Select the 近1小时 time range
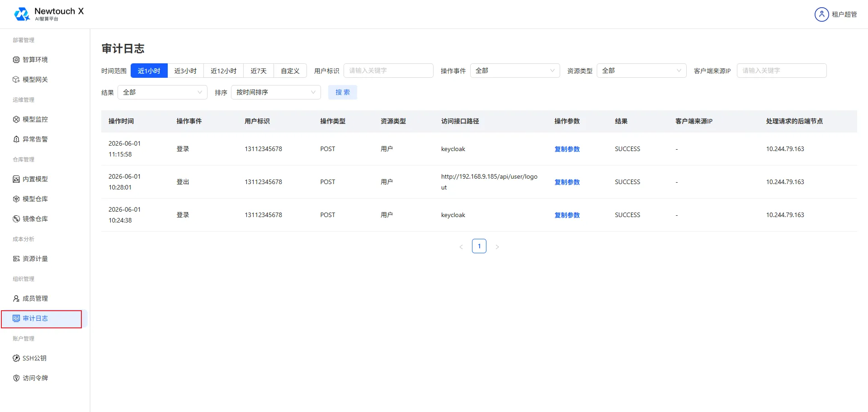The width and height of the screenshot is (868, 412). point(149,71)
